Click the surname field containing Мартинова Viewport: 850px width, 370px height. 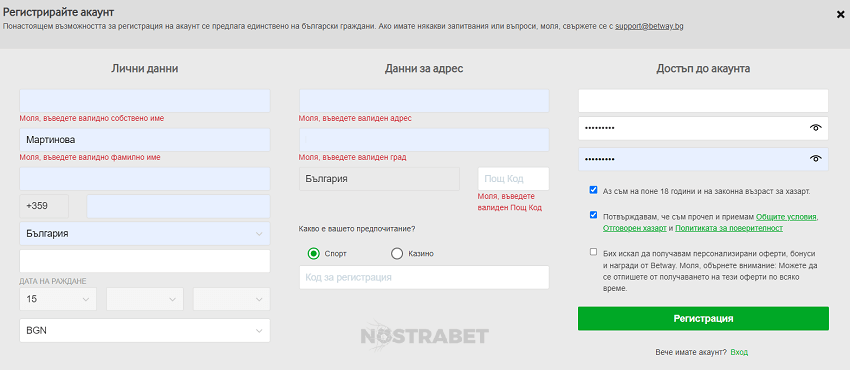(x=145, y=140)
